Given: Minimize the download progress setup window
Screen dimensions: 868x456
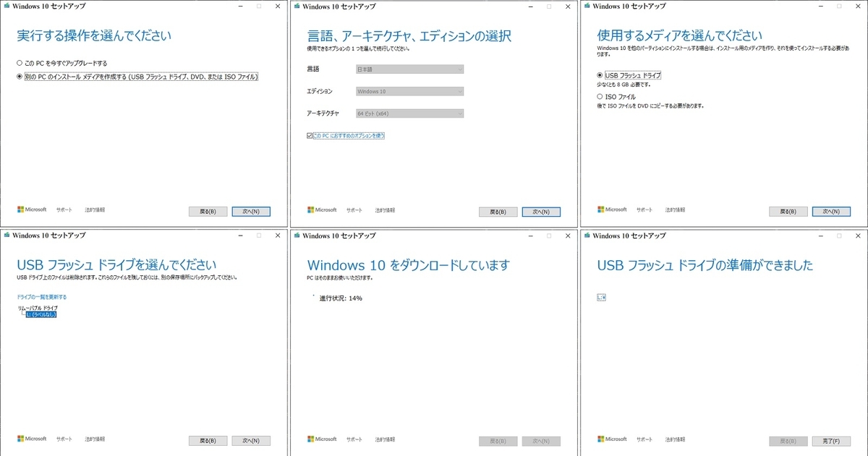Looking at the screenshot, I should coord(529,236).
